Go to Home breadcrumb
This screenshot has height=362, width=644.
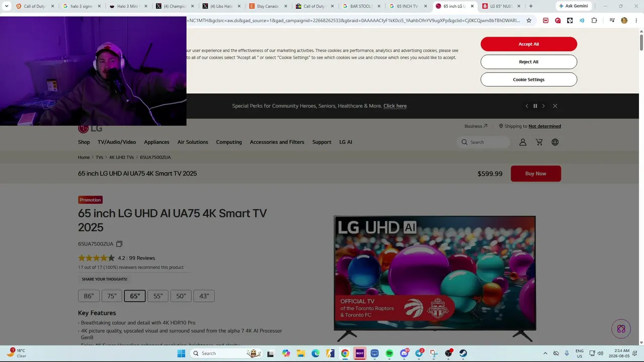tap(84, 157)
